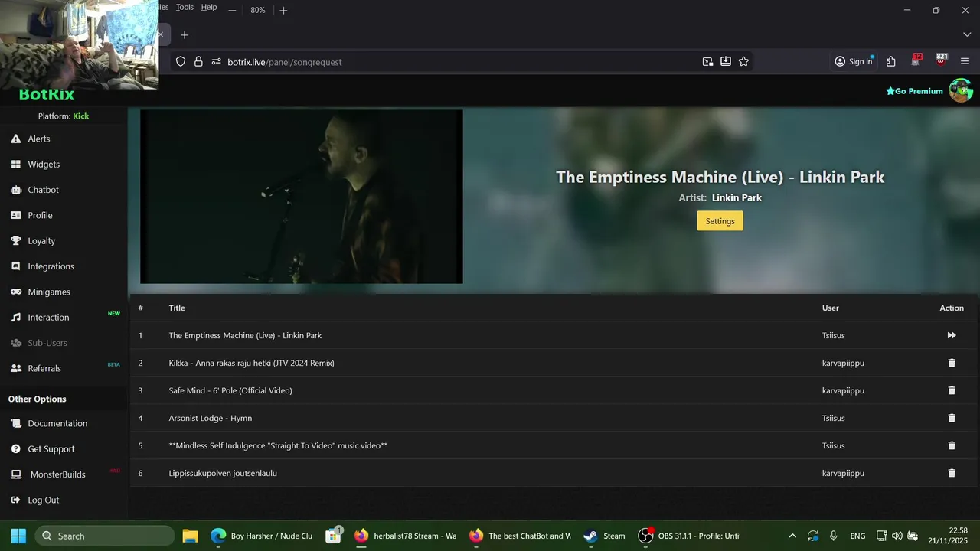This screenshot has width=980, height=551.
Task: Show hidden system tray icons
Action: click(x=792, y=536)
